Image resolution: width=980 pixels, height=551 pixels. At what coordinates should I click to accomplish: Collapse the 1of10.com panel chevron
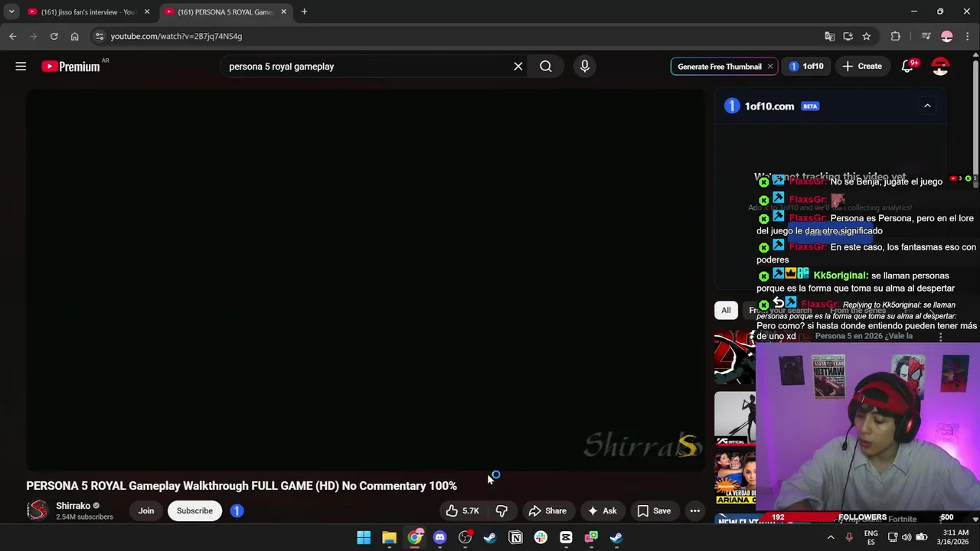(927, 106)
